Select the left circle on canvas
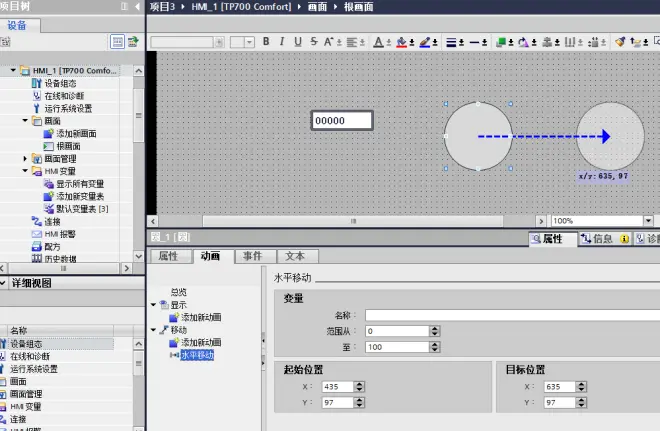The image size is (660, 431). 478,136
